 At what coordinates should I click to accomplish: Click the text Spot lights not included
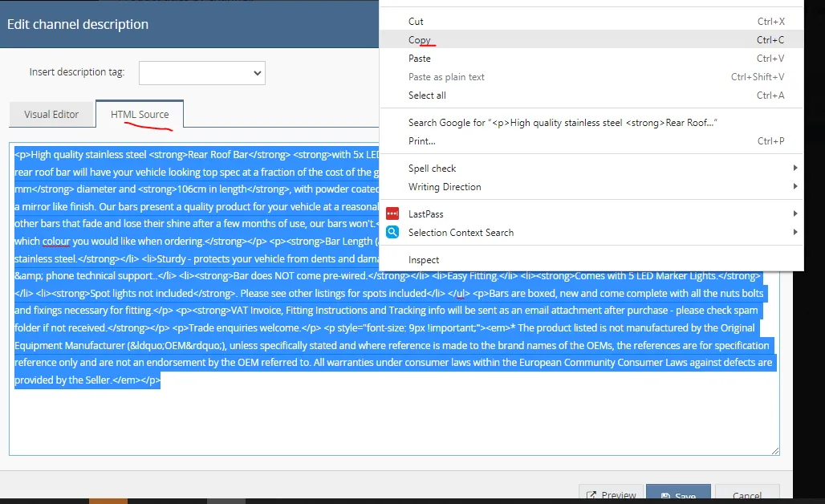click(163, 294)
